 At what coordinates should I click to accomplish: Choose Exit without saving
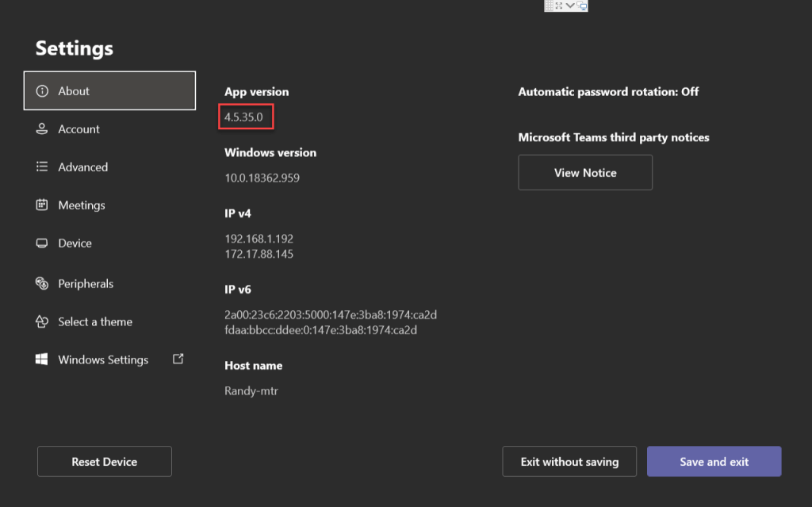(x=569, y=462)
